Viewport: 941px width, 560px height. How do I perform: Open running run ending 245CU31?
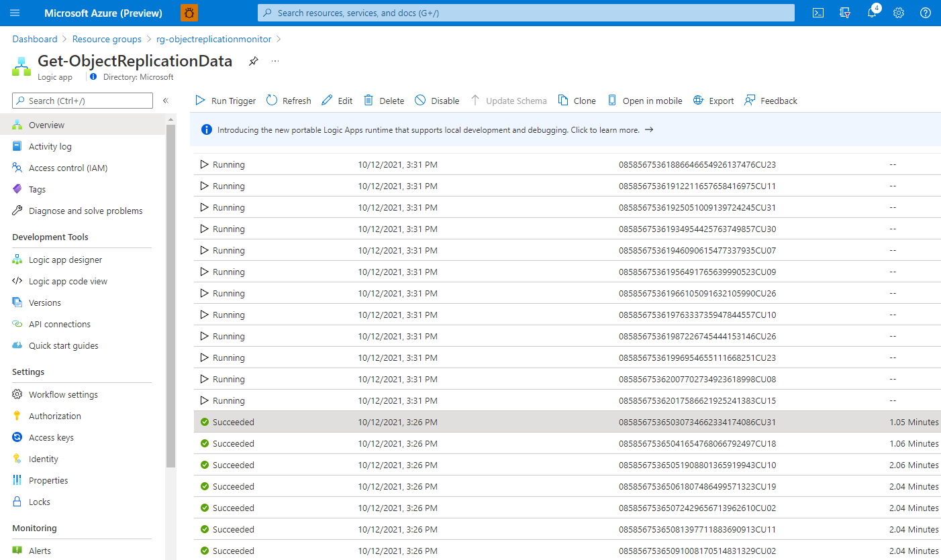click(x=567, y=207)
